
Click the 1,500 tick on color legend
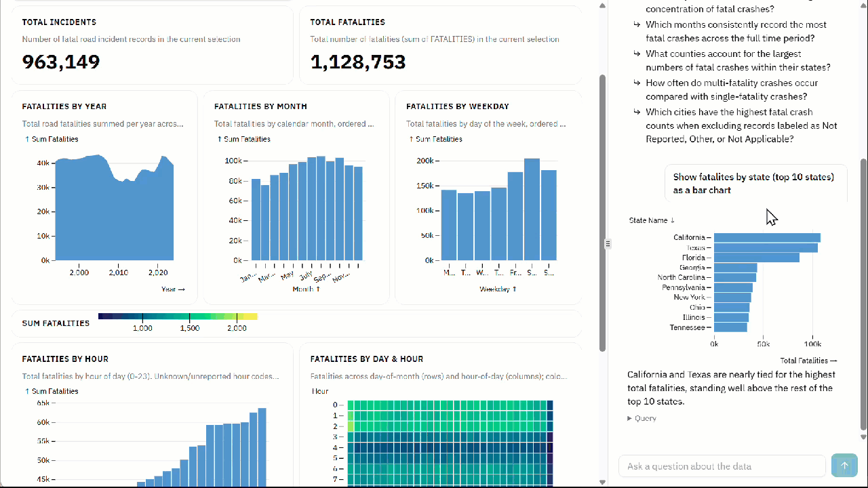click(x=190, y=328)
